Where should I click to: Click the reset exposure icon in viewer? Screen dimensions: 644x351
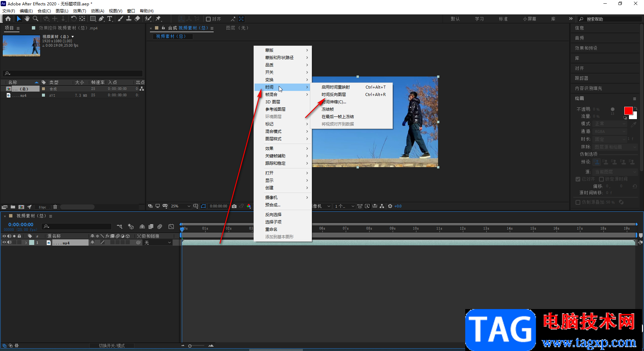tap(390, 206)
